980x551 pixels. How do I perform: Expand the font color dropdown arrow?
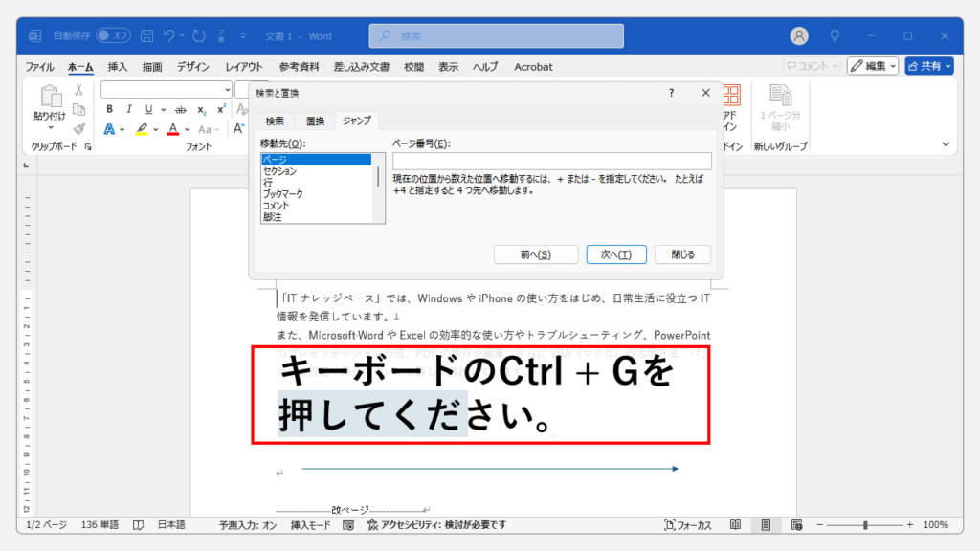click(187, 129)
